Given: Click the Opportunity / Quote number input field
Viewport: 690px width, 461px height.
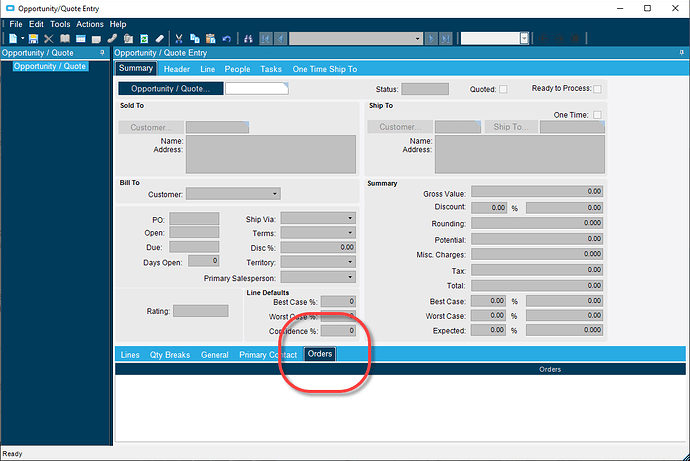Looking at the screenshot, I should click(x=257, y=88).
